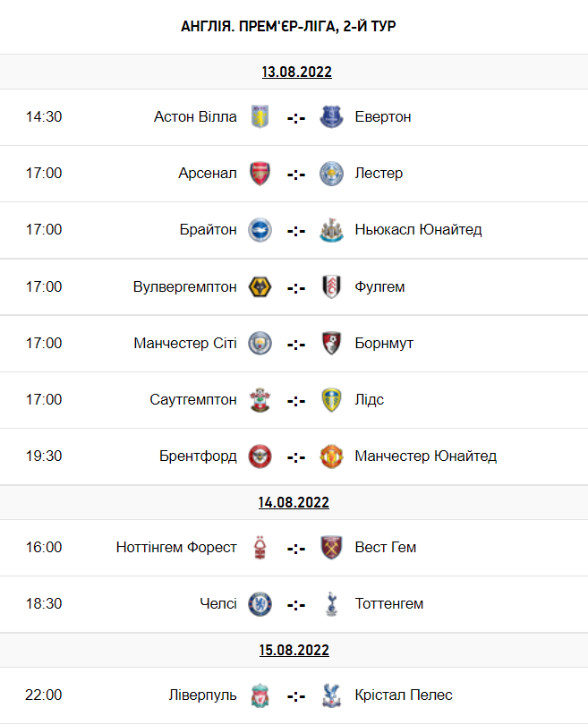Click the Manchester City club crest

click(x=260, y=344)
